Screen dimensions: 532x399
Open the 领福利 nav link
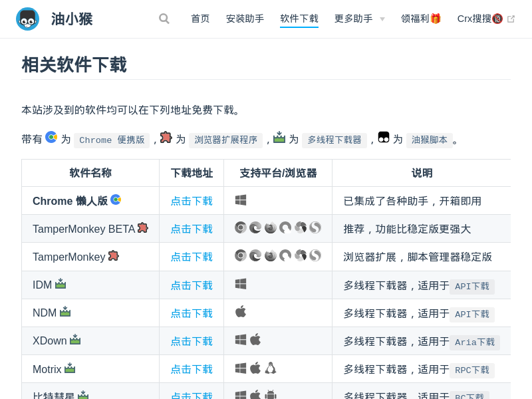coord(421,19)
